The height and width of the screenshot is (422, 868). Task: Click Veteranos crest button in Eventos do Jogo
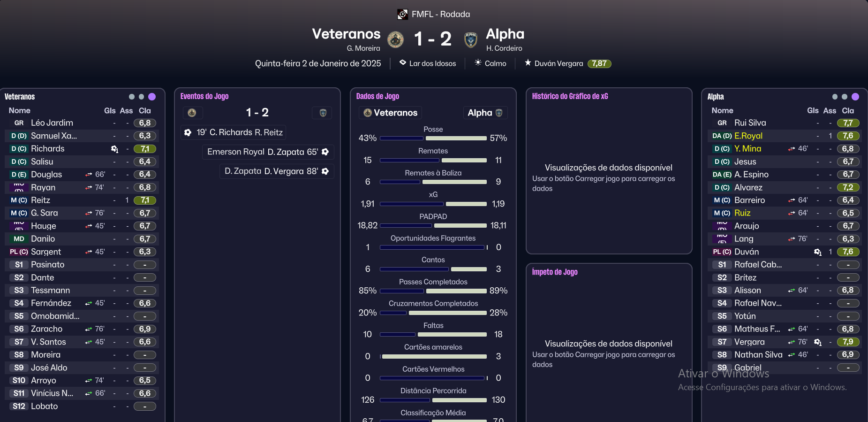[x=192, y=113]
